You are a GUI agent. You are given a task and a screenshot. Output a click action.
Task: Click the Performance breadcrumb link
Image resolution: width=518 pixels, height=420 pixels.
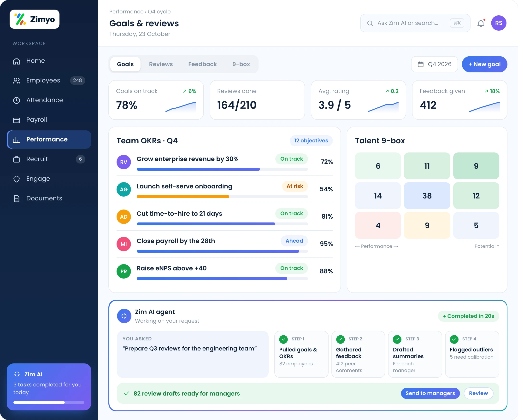126,12
